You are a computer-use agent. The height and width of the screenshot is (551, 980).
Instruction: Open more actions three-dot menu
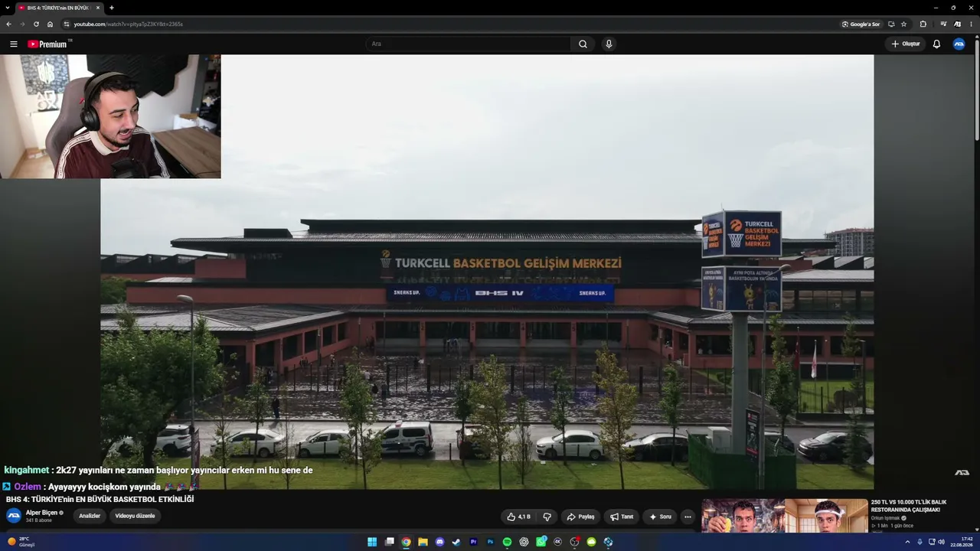[688, 517]
